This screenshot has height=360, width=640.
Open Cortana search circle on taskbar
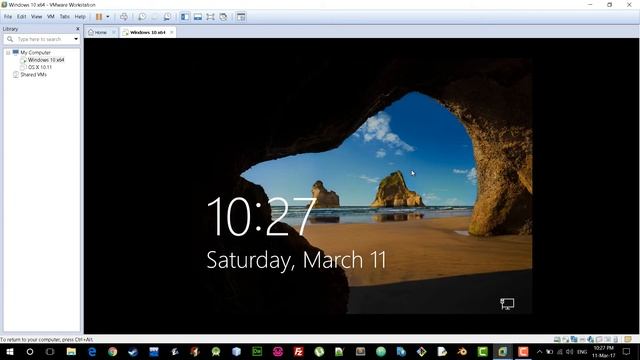coord(30,351)
